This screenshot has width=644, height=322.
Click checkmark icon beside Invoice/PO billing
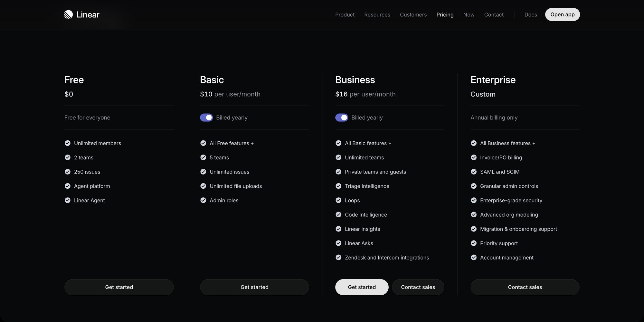474,157
